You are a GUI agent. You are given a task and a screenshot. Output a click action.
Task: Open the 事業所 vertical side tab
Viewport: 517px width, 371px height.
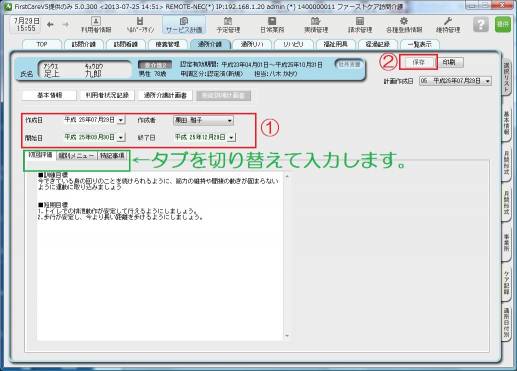[506, 243]
